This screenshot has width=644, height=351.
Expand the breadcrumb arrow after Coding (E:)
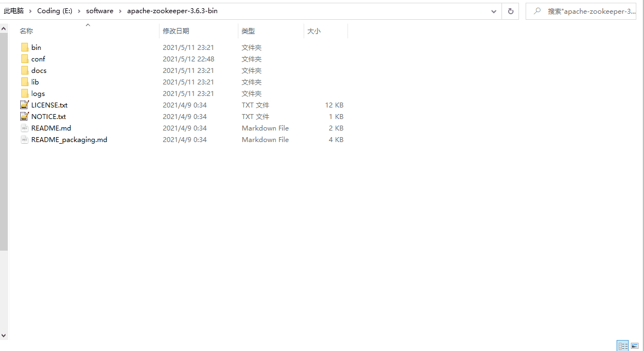tap(78, 10)
